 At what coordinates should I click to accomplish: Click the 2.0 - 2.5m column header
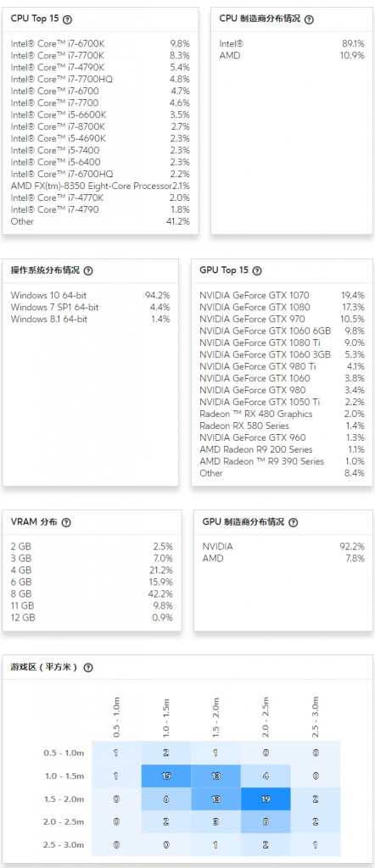click(x=266, y=717)
